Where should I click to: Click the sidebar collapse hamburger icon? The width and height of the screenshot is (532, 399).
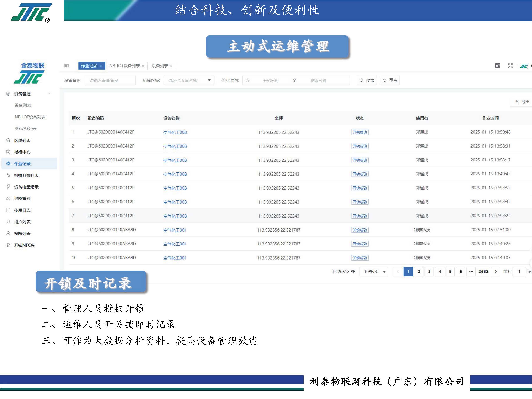[x=67, y=66]
